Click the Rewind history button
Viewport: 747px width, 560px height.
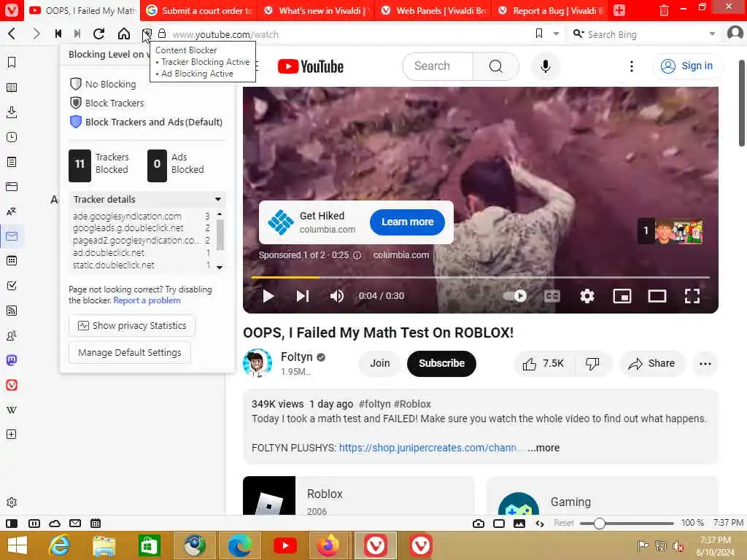pos(58,34)
